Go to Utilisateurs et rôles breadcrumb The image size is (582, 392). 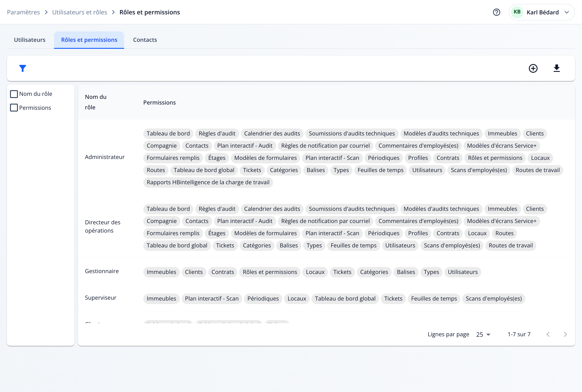[x=80, y=12]
